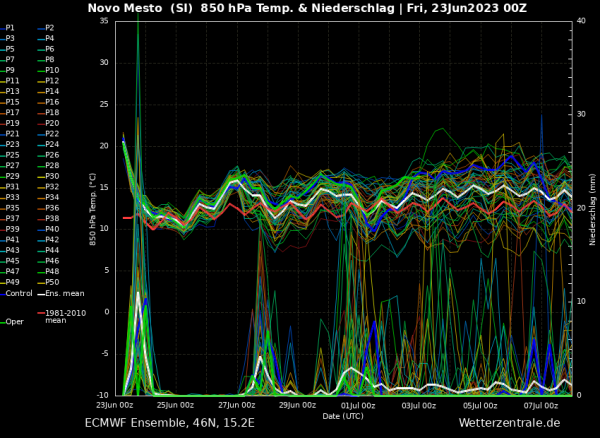Click the P18 legend label
This screenshot has height=438, width=600.
click(x=52, y=112)
